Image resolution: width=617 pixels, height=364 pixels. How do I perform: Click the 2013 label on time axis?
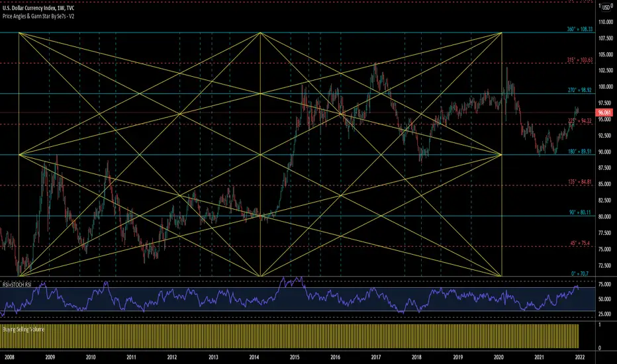213,357
